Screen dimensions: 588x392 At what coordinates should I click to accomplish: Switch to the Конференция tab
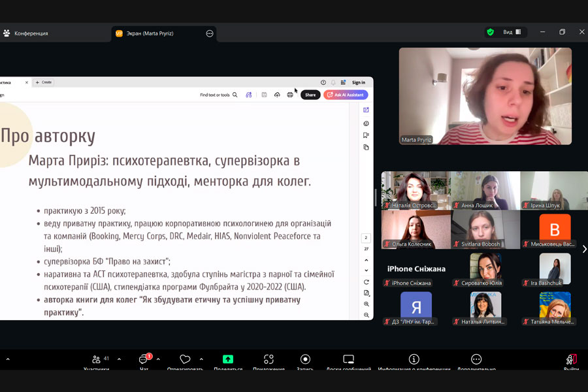click(31, 33)
